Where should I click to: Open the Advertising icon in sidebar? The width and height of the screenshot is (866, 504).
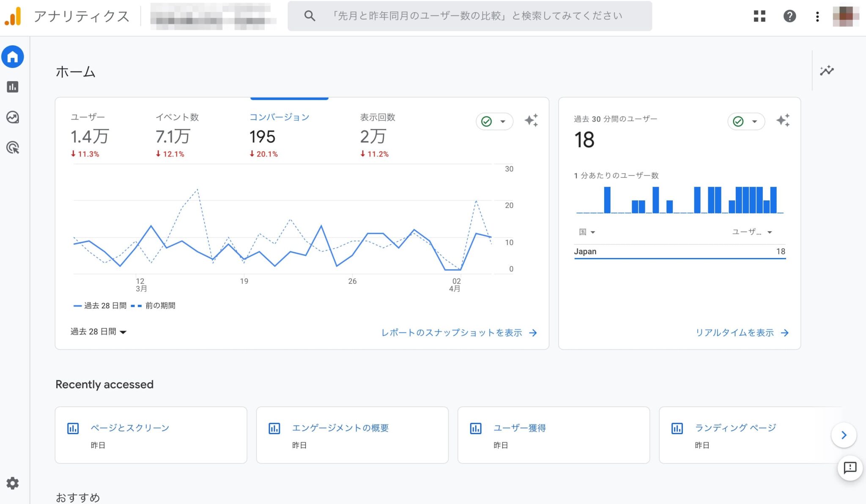(x=13, y=148)
